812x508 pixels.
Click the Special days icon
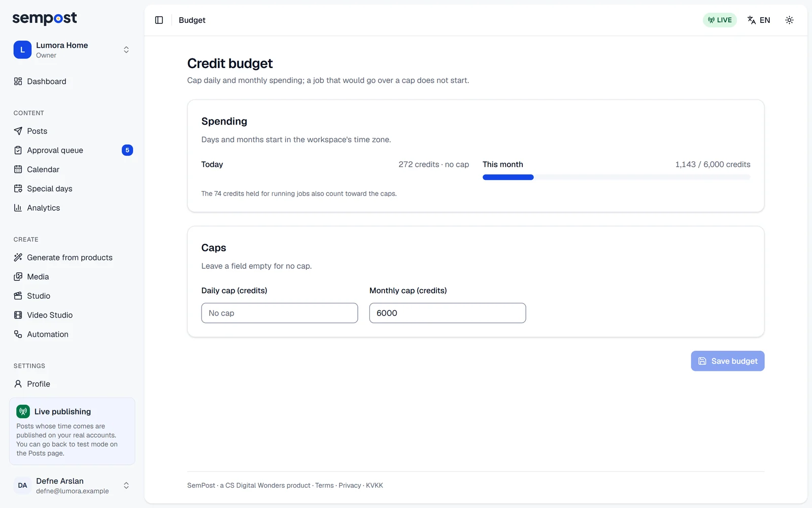18,188
